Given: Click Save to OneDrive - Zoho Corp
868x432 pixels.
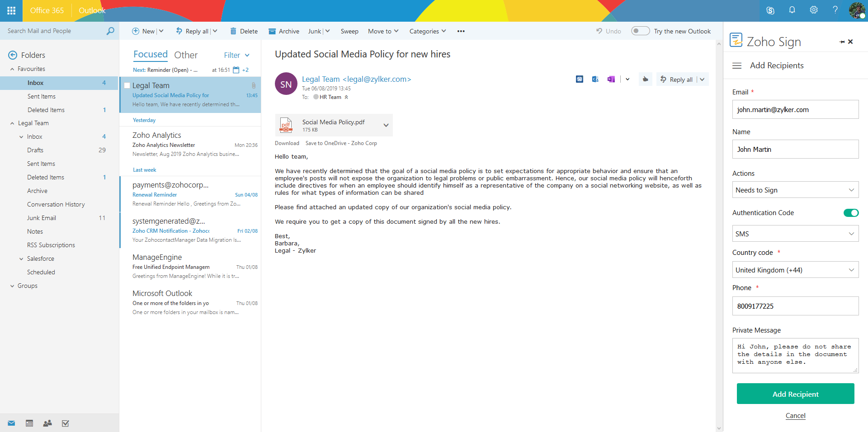Looking at the screenshot, I should [341, 143].
